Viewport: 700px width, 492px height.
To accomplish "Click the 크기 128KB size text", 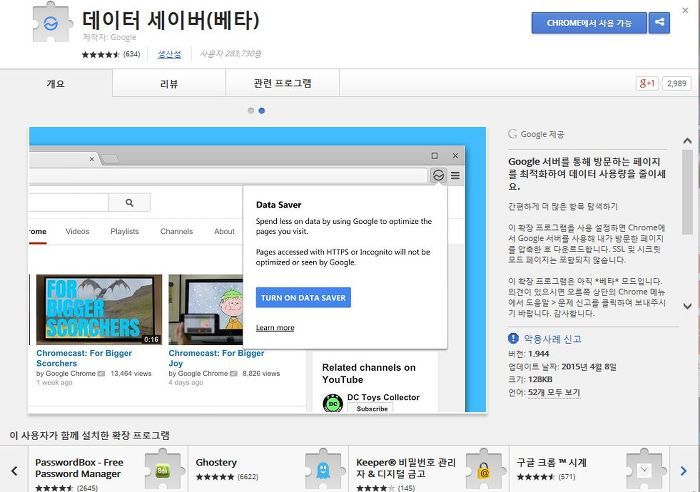I will pos(530,379).
